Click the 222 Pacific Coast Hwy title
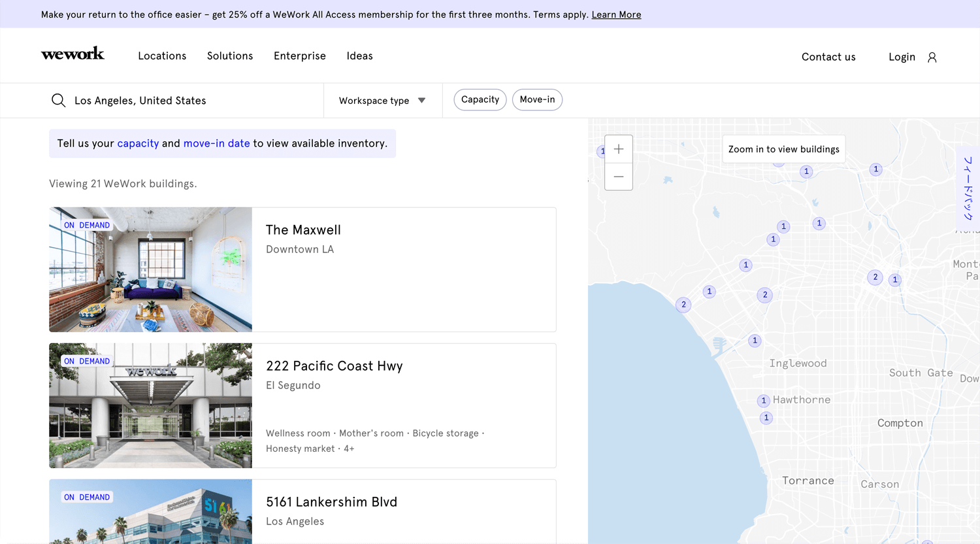Screen dimensions: 980x544 click(335, 366)
